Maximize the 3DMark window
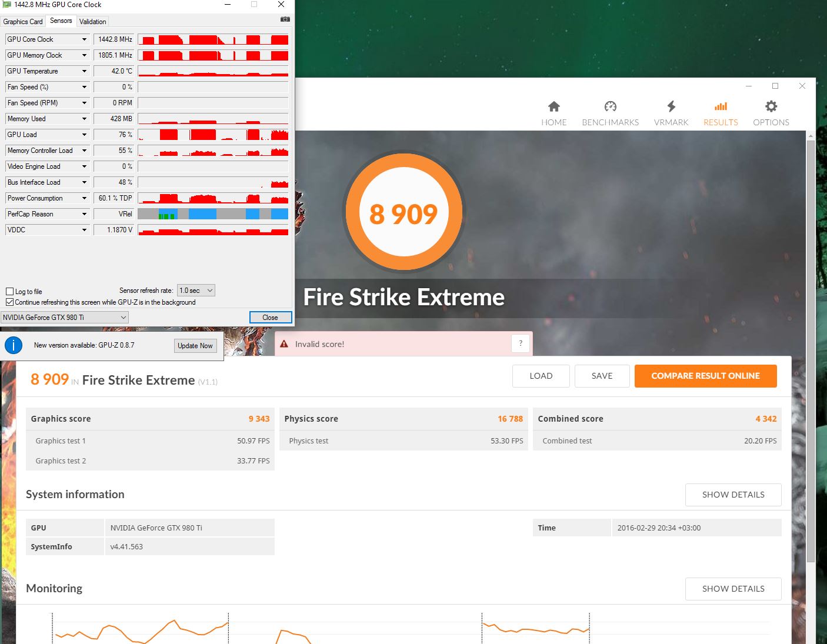Image resolution: width=827 pixels, height=644 pixels. (x=775, y=86)
